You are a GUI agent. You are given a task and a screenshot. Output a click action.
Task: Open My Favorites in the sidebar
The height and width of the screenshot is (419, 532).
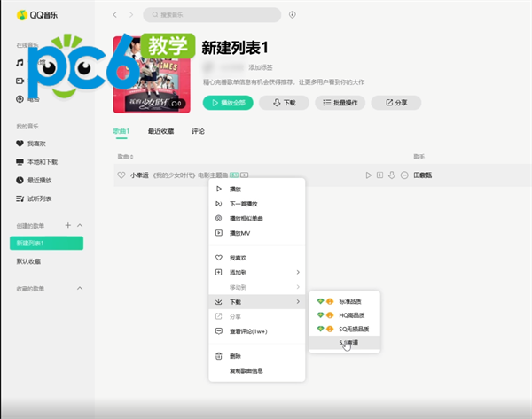coord(31,144)
